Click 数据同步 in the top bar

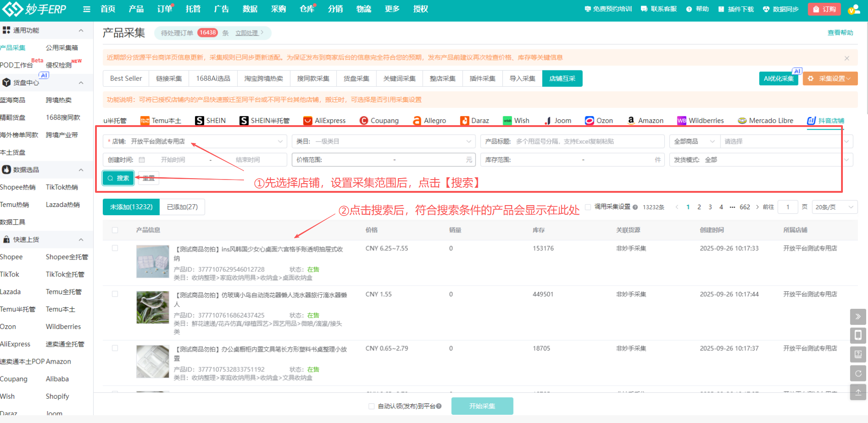(x=781, y=9)
